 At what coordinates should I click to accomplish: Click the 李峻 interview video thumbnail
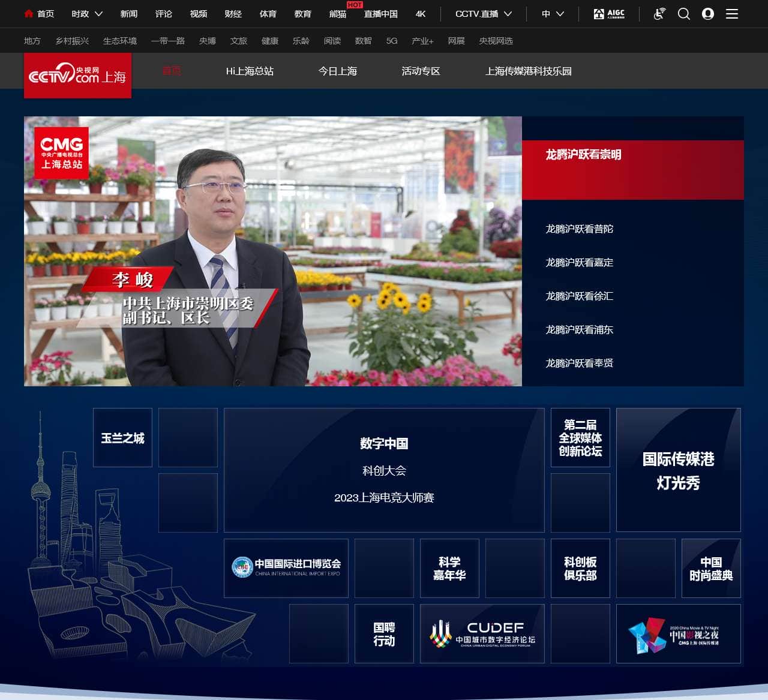coord(273,251)
